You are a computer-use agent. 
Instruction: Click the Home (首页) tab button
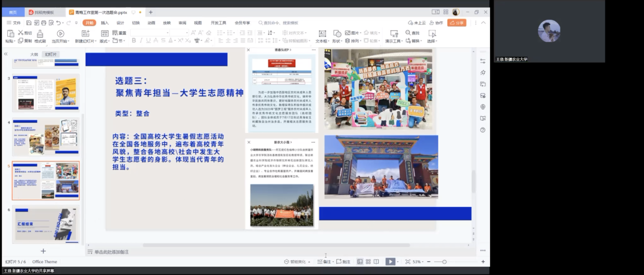(x=13, y=13)
